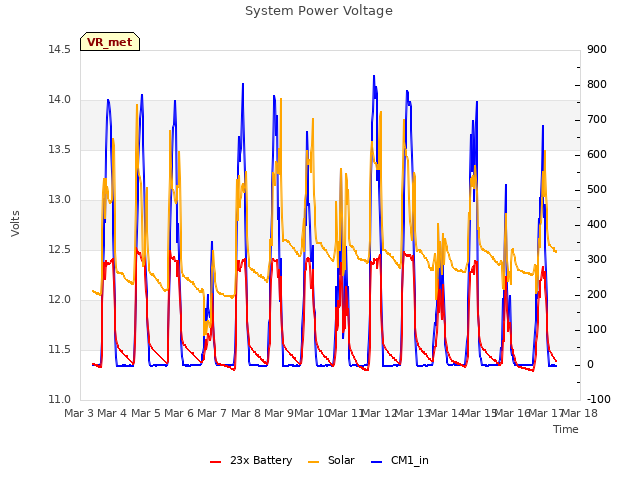The width and height of the screenshot is (640, 480).
Task: Click the 900 right axis tick label
Action: tap(597, 49)
